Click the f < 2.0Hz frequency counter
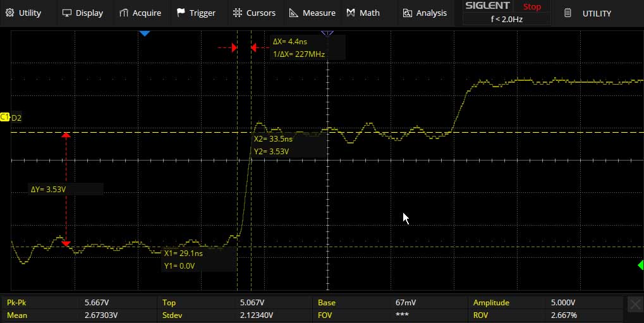This screenshot has height=323, width=644. coord(506,19)
